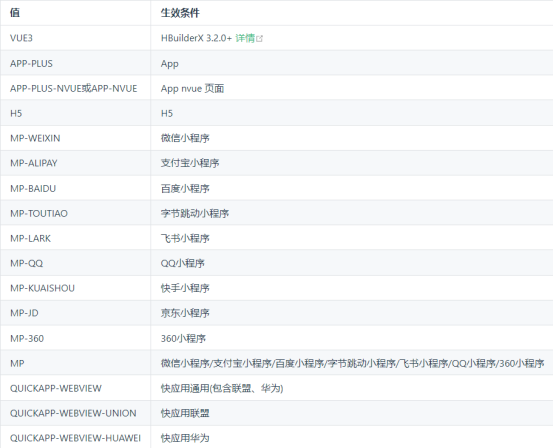The image size is (553, 448).
Task: Click the H5 condition in the second column
Action: [167, 113]
